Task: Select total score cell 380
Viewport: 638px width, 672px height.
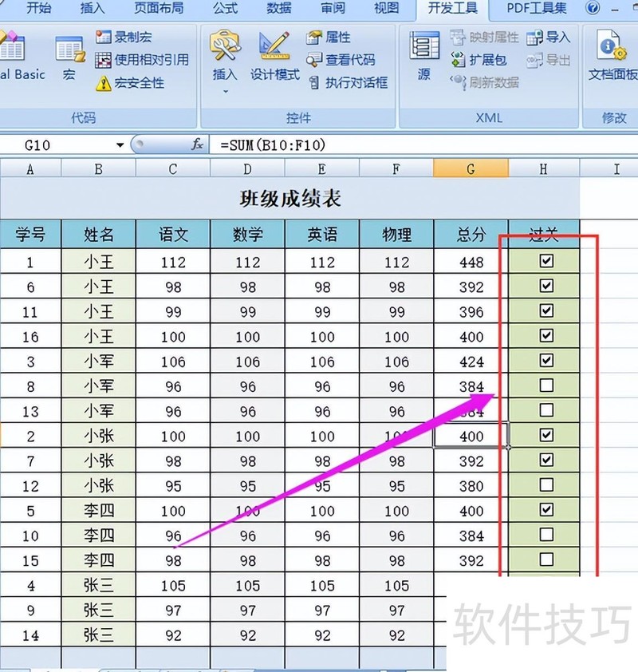Action: 471,485
